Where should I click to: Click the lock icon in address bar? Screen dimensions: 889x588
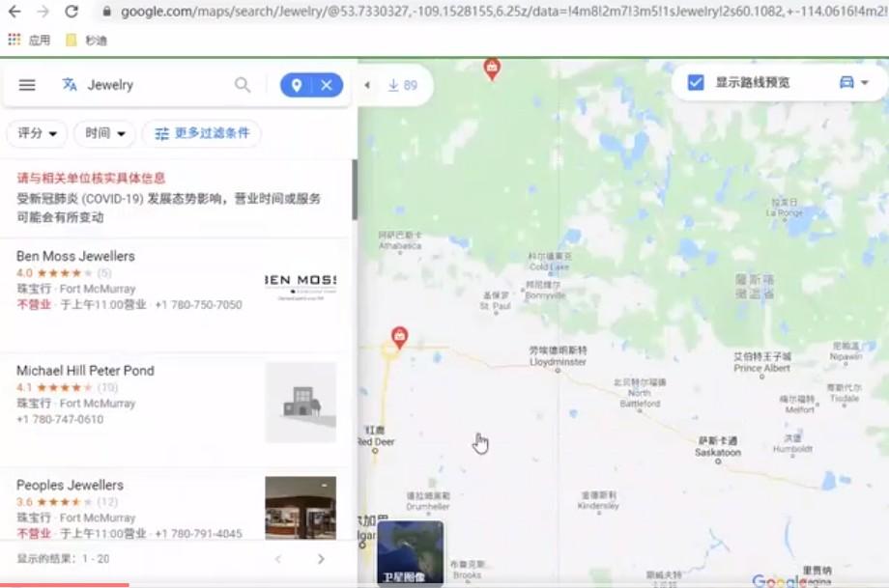[x=106, y=12]
